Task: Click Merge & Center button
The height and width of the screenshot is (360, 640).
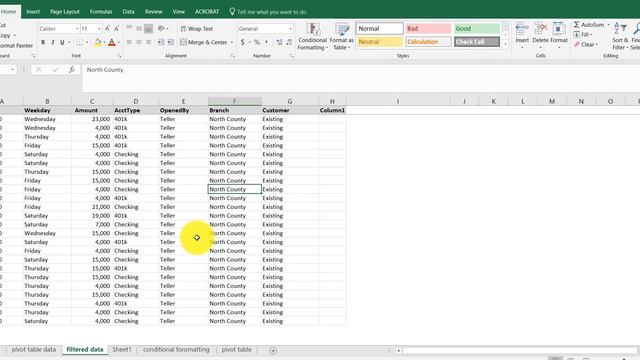Action: click(x=204, y=42)
